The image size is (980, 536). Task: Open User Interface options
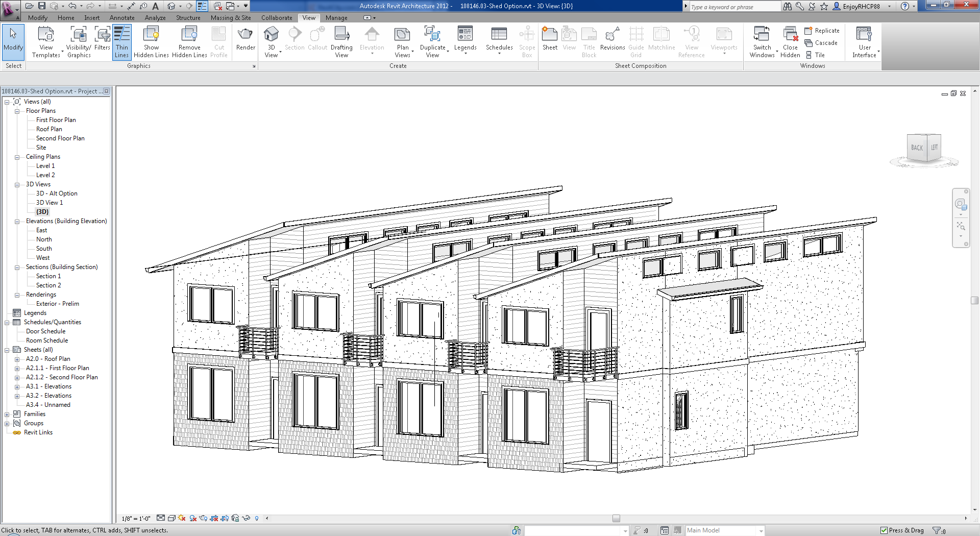click(864, 42)
